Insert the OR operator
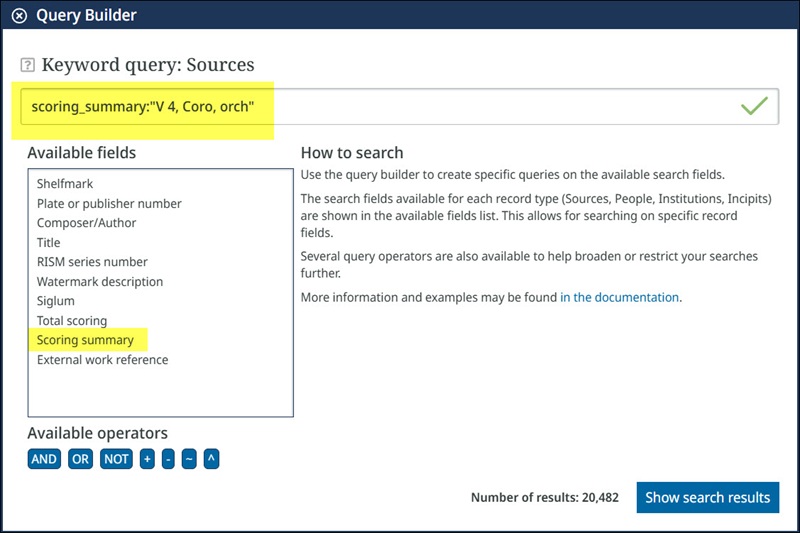Screen dimensions: 800x533 click(80, 459)
